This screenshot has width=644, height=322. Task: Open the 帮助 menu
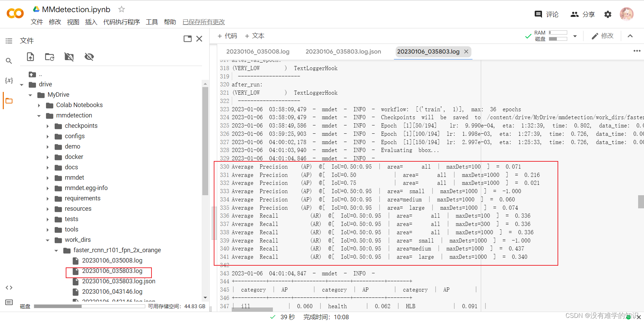pyautogui.click(x=170, y=22)
